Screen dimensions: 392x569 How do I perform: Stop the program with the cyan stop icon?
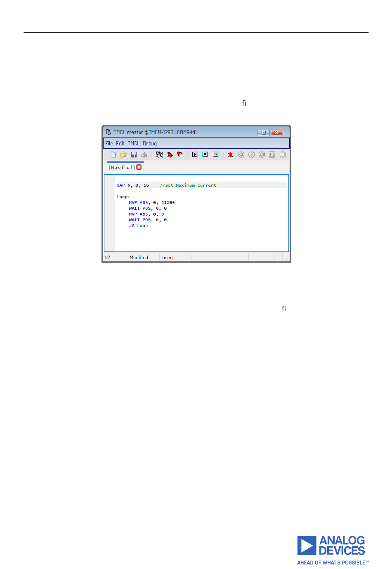coord(205,154)
